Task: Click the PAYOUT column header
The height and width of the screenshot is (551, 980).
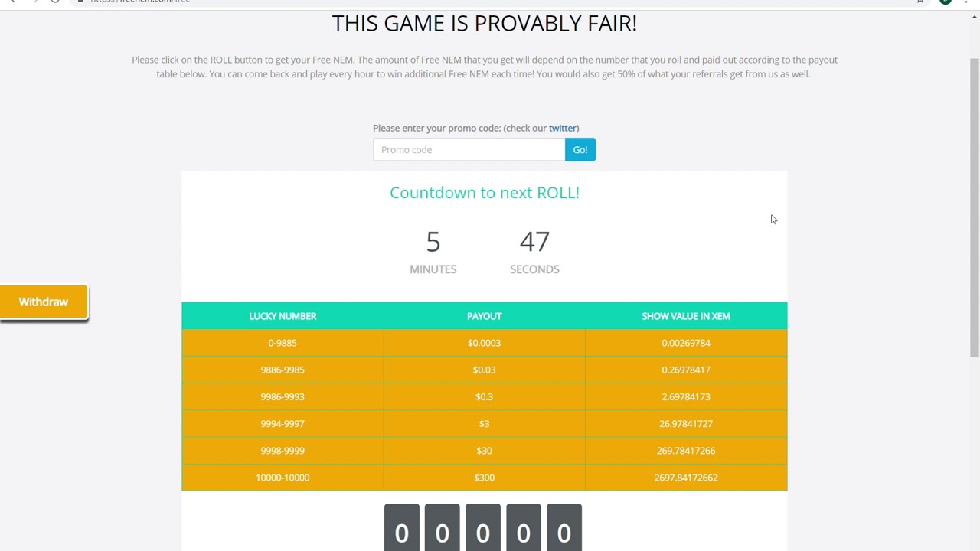Action: pos(484,316)
